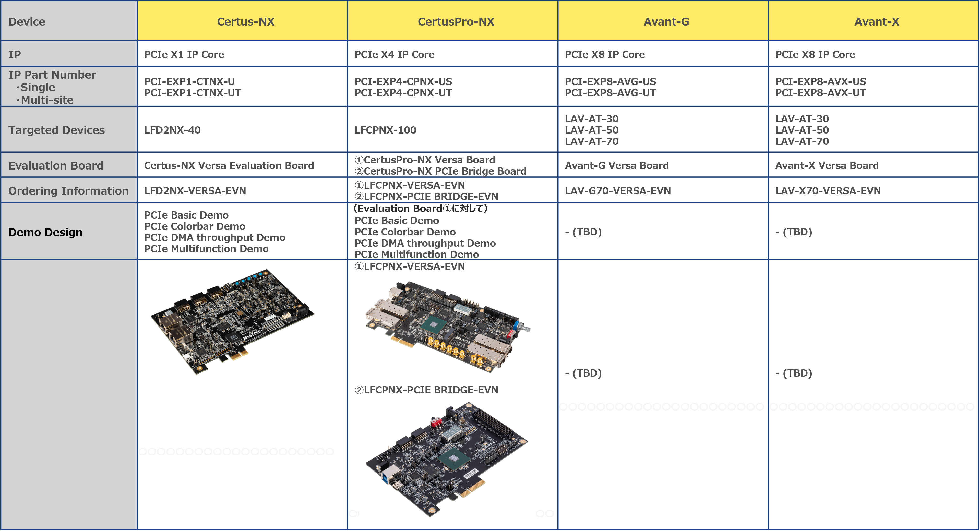Click LAV-G70-VERSA-EVN ordering info
980x531 pixels.
[617, 190]
